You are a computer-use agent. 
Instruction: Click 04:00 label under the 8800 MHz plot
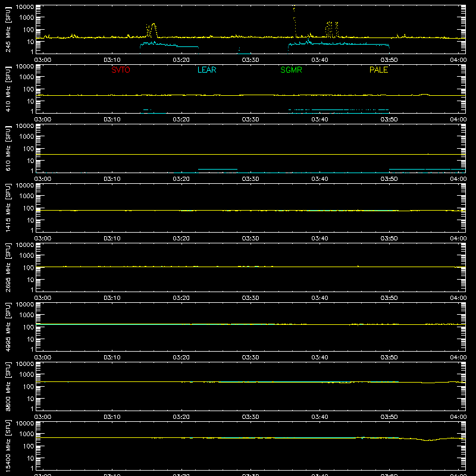(x=458, y=417)
